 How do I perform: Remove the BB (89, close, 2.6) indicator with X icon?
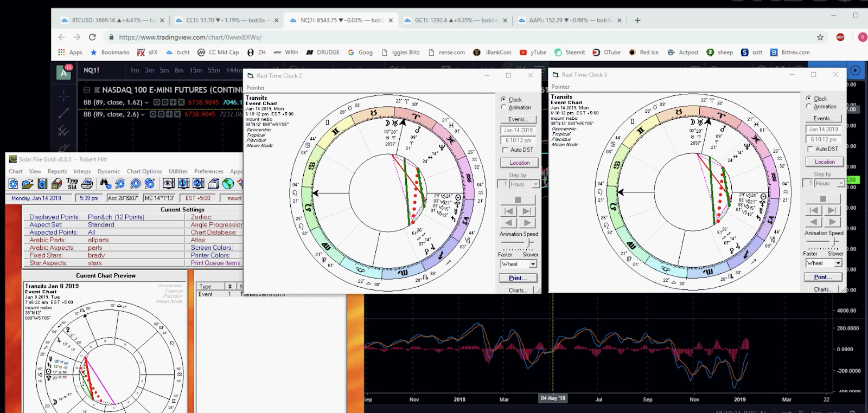pos(177,114)
